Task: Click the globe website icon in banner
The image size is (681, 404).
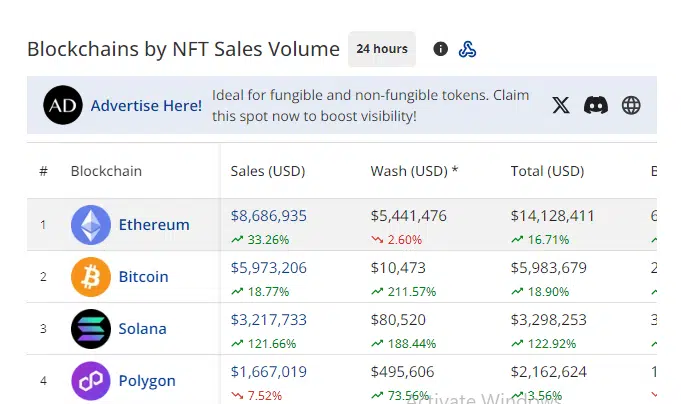Action: pyautogui.click(x=631, y=105)
